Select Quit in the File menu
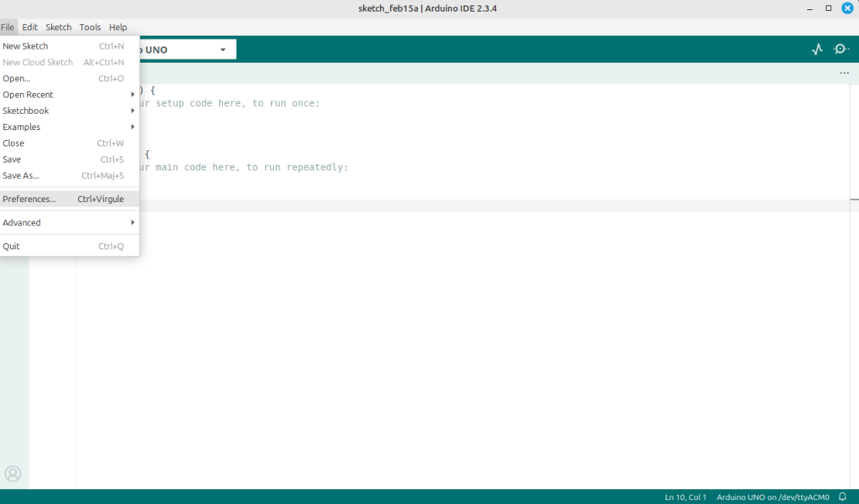859x504 pixels. 70,246
